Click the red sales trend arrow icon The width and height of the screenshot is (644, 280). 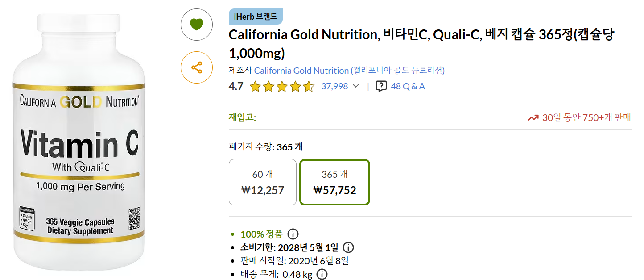tap(533, 118)
